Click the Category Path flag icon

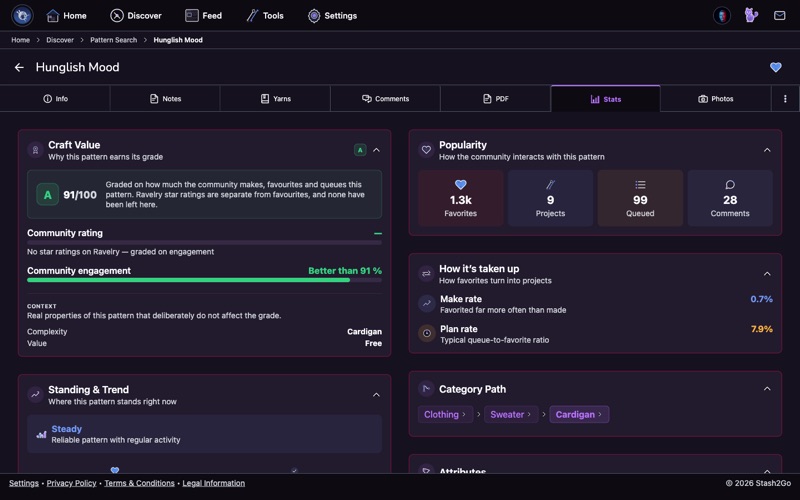pos(426,389)
